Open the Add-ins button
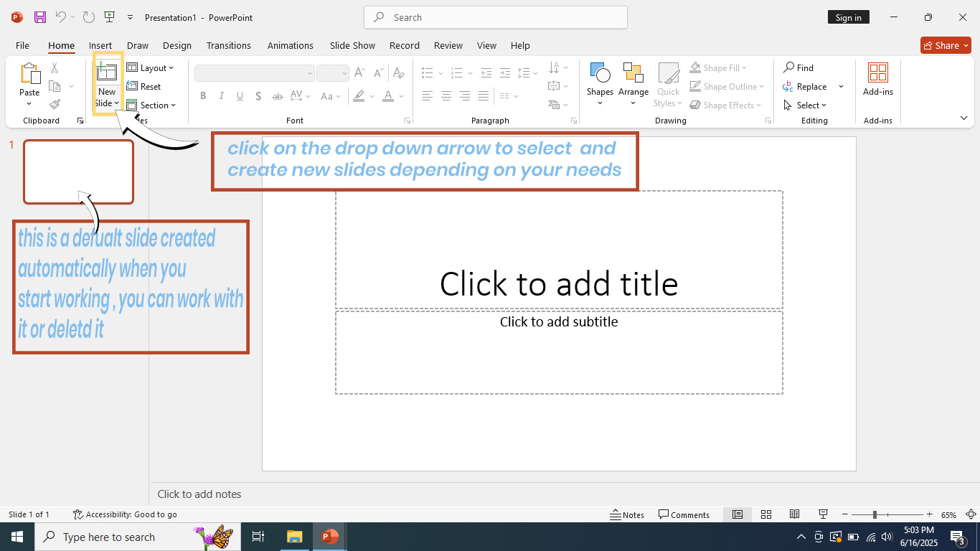 click(x=877, y=79)
